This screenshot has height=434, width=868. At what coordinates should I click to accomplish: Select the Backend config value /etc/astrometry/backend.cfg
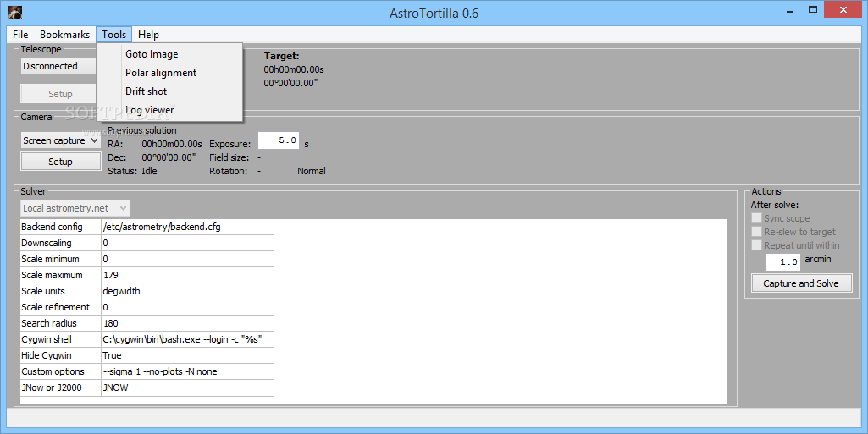coord(188,227)
